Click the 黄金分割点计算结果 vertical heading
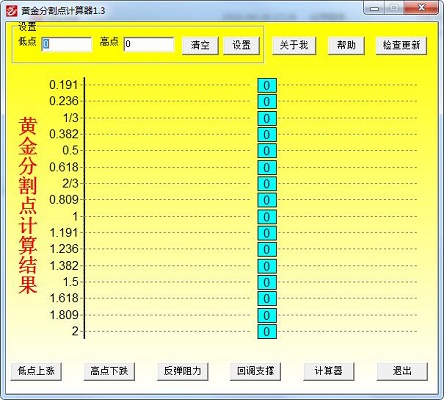This screenshot has width=444, height=400. 28,205
